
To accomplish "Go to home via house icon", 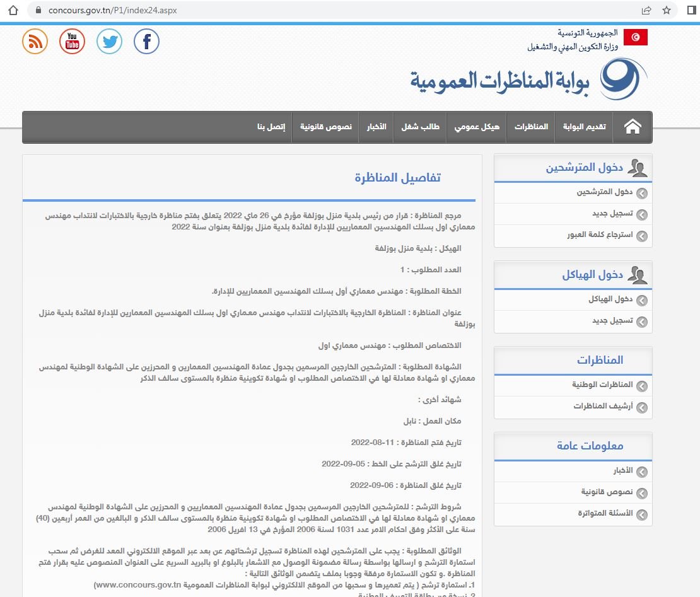I will point(633,127).
